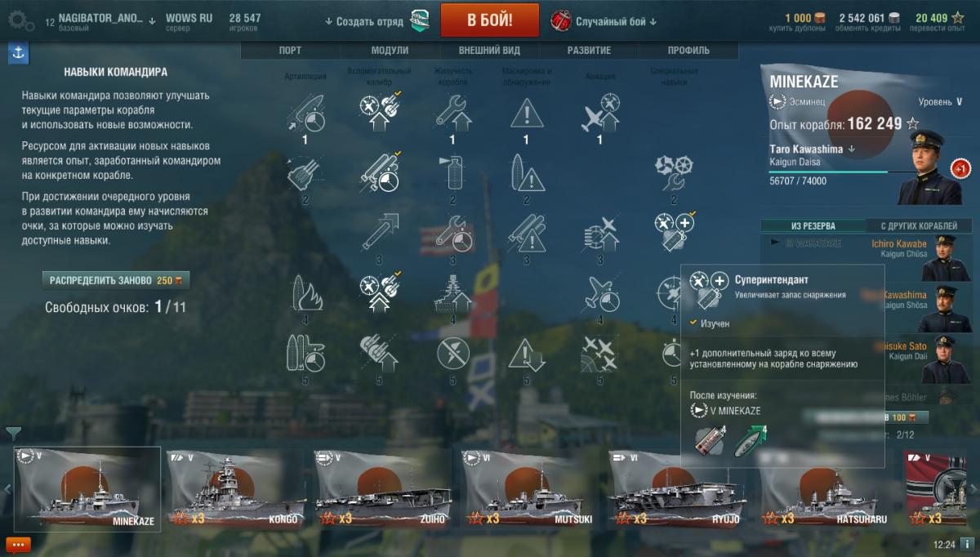Toggle the level 2 torpedo reload skill
The width and height of the screenshot is (980, 557).
point(379,173)
